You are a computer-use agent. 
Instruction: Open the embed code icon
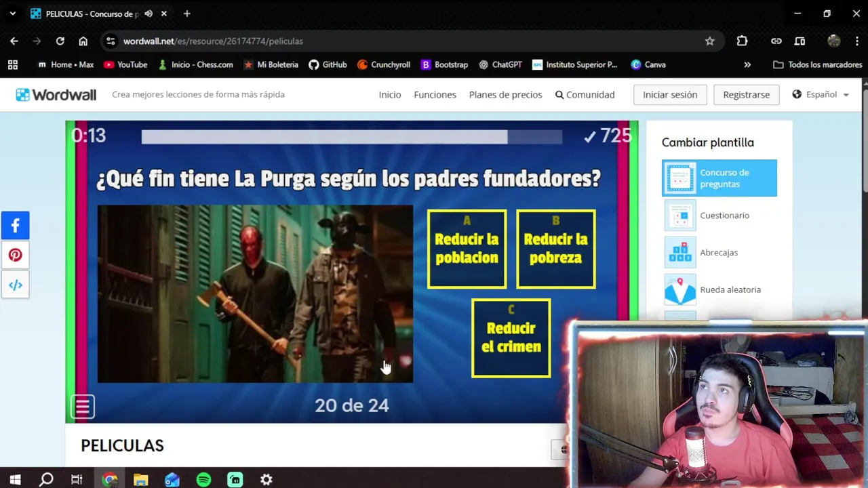(x=15, y=285)
